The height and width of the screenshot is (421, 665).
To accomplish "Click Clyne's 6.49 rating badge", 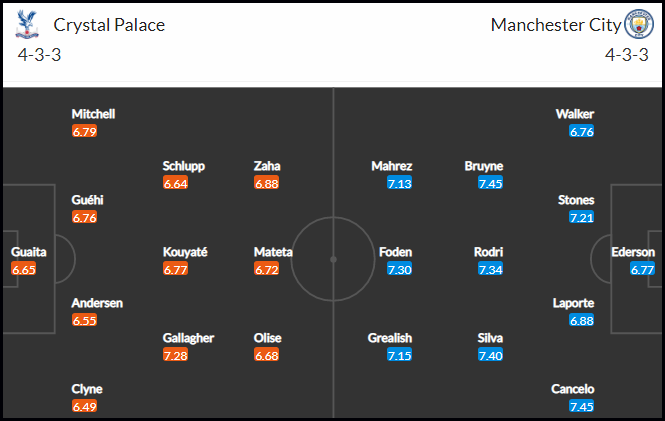I will 84,406.
